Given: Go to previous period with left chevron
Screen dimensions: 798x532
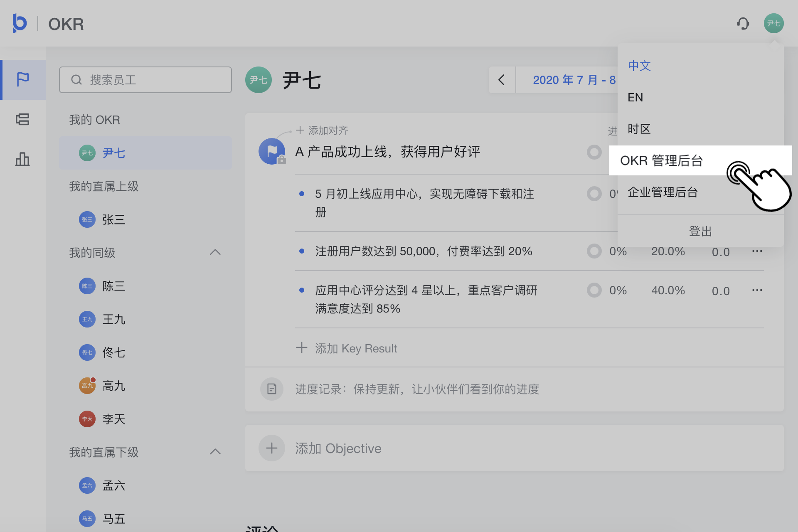Looking at the screenshot, I should (x=502, y=80).
